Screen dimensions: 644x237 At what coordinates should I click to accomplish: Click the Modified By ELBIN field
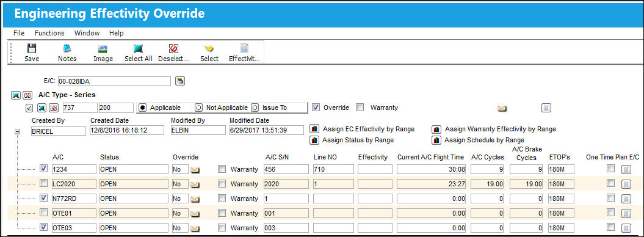pos(198,130)
